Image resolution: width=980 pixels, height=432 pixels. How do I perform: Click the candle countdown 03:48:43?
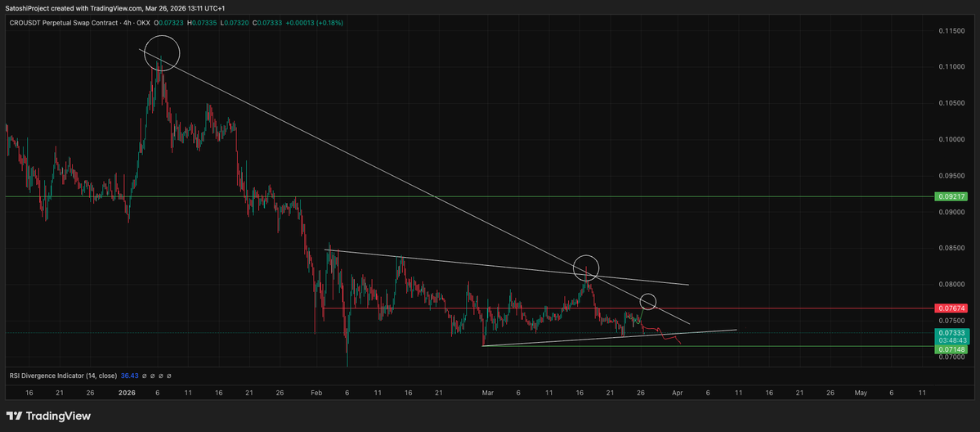pyautogui.click(x=951, y=340)
